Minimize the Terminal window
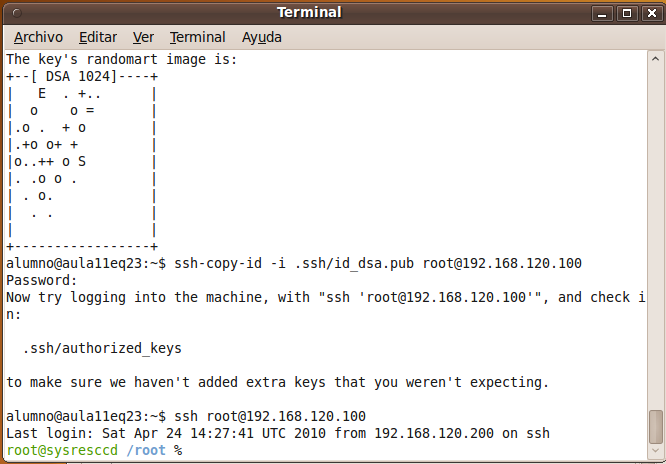 click(602, 13)
